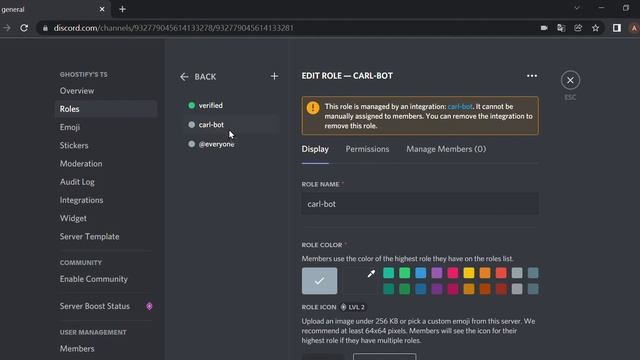640x360 pixels.
Task: Click the camera icon in the address bar
Action: (x=544, y=28)
